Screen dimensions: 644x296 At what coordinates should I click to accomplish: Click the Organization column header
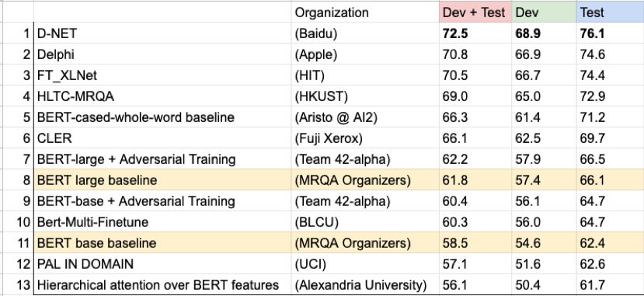[x=365, y=12]
